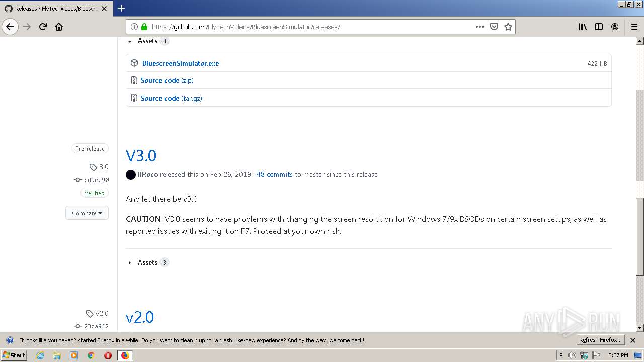This screenshot has height=362, width=644.
Task: Open commit cdaee90
Action: [x=92, y=179]
